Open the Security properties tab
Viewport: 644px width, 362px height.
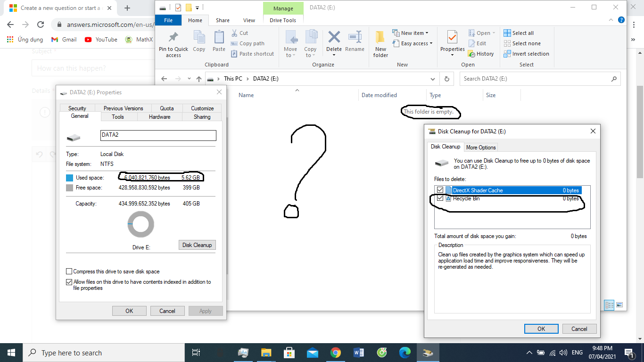click(77, 108)
